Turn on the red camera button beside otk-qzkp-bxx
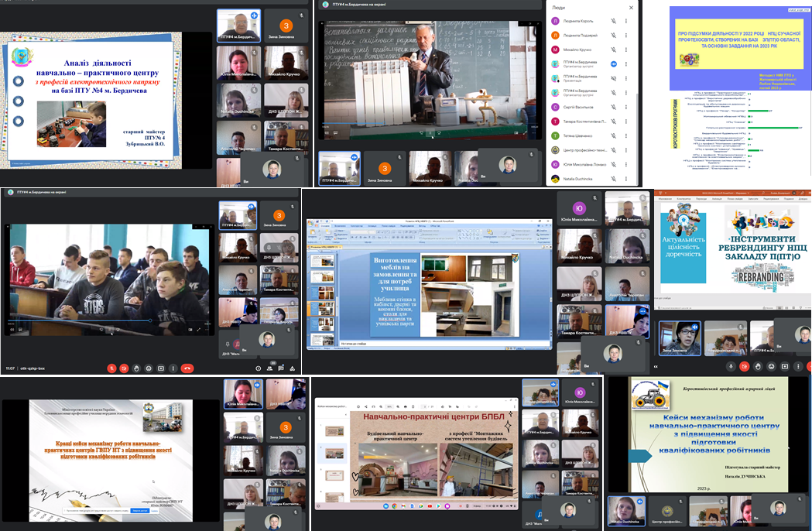This screenshot has height=531, width=812. tap(124, 368)
